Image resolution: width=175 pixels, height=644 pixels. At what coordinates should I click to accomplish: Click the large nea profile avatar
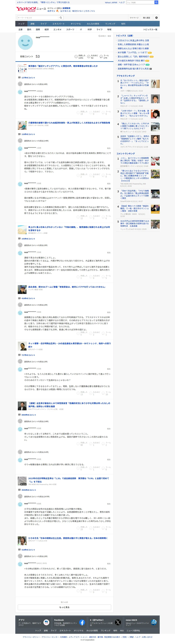(25, 42)
